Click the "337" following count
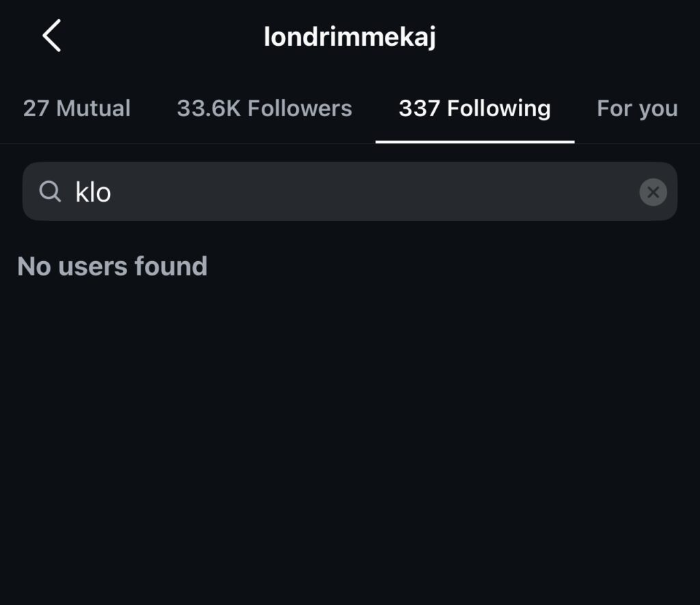This screenshot has width=700, height=605. [420, 109]
